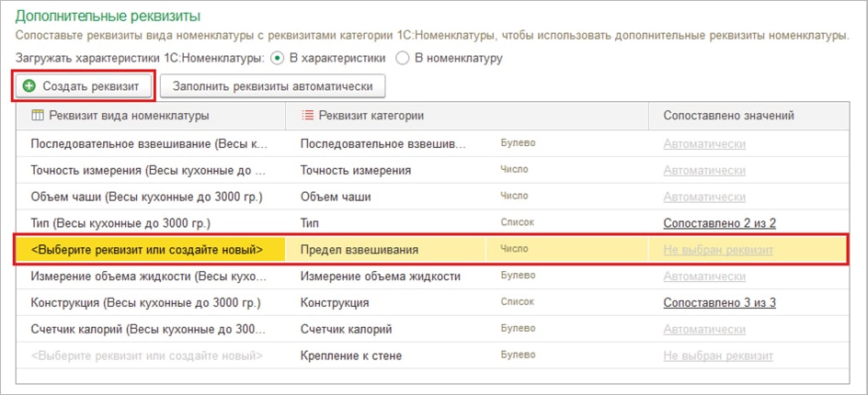Select the Предел взвешивания category cell

click(360, 250)
